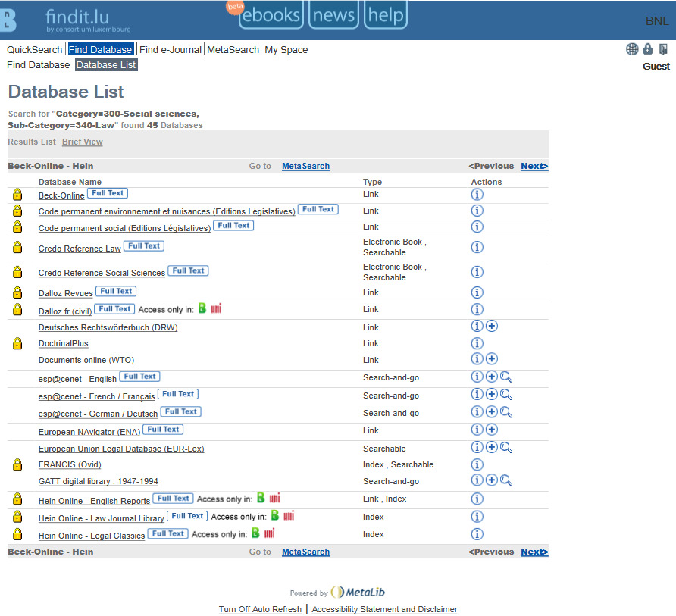Screen dimensions: 676x616
Task: Click green B library icon on Dalloz.fr row
Action: [x=202, y=308]
